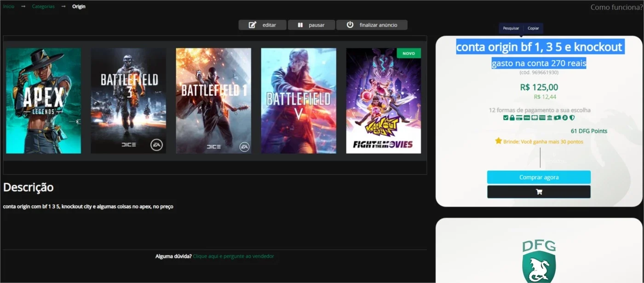Click the Visa card payment icon
Screen dimensions: 644x283
(x=527, y=118)
